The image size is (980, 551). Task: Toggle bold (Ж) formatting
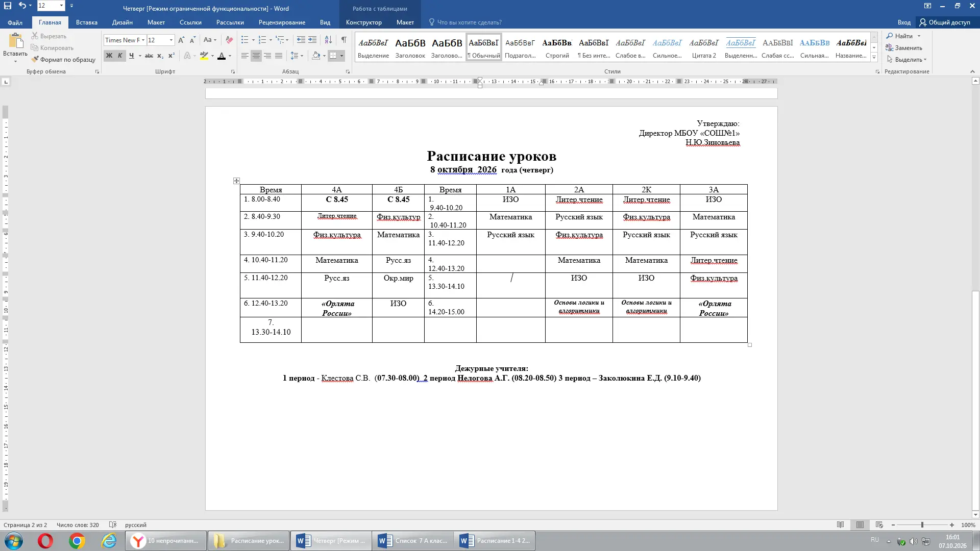(109, 56)
